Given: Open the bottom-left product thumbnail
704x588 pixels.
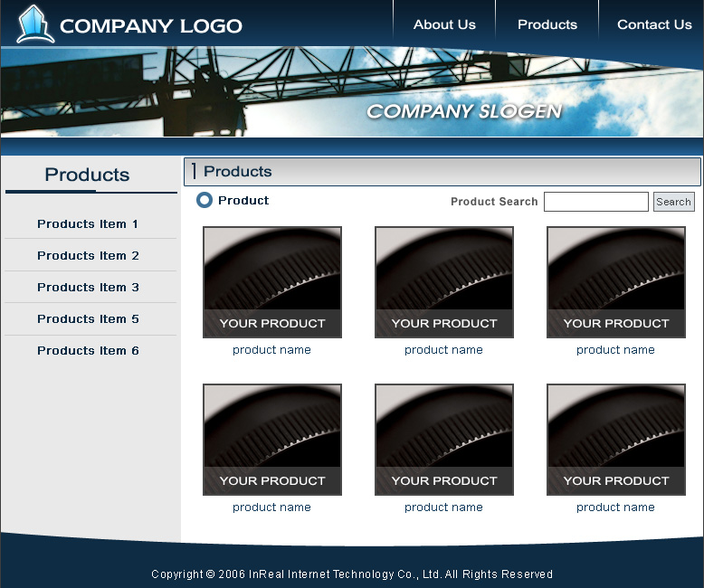Looking at the screenshot, I should coord(272,439).
